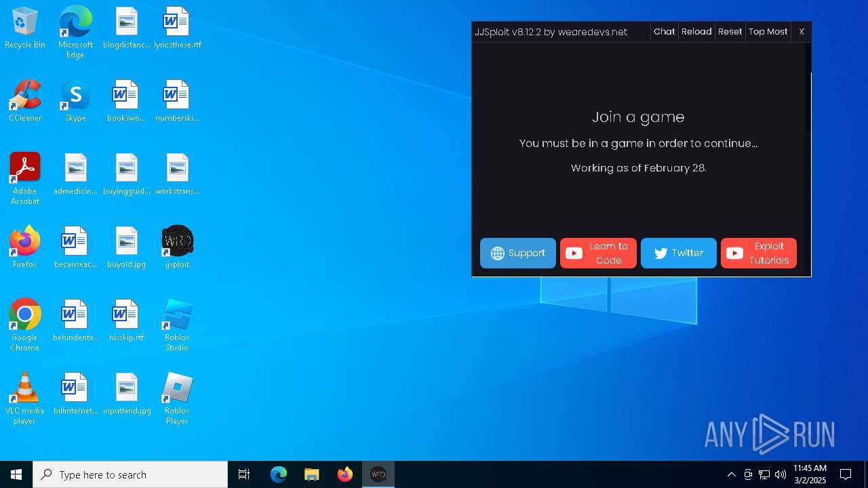This screenshot has height=488, width=868.
Task: Click the JJSploit window vertical scrollbar
Action: 808,159
